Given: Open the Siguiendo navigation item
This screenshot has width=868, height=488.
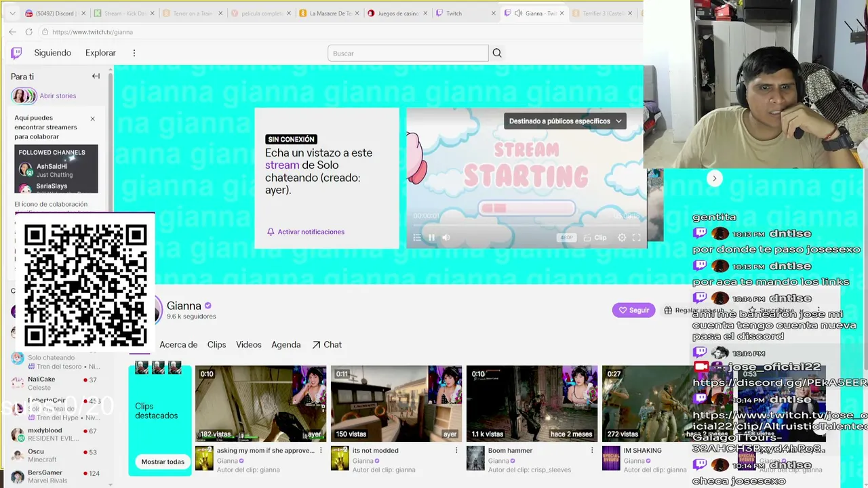Looking at the screenshot, I should pyautogui.click(x=53, y=53).
